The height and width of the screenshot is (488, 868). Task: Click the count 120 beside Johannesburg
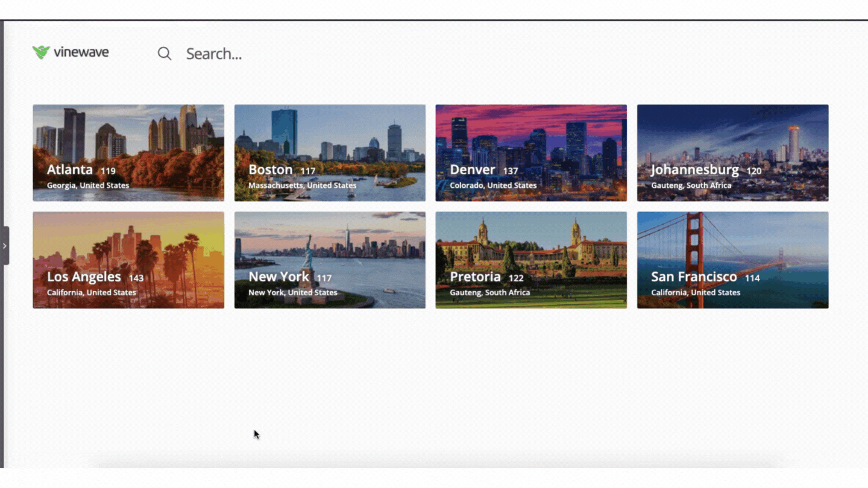[754, 171]
